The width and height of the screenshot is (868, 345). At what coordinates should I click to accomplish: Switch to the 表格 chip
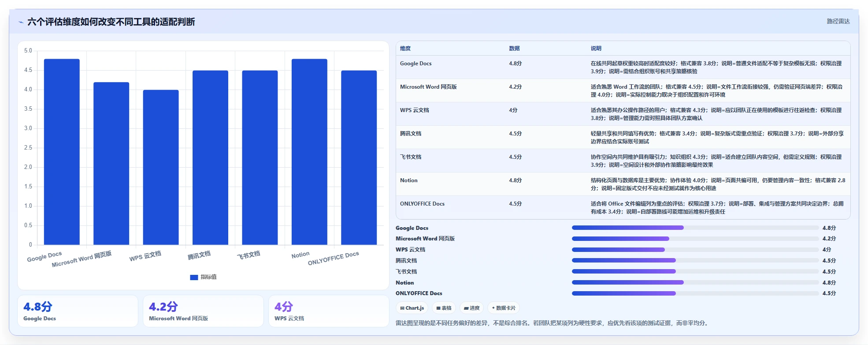click(x=444, y=308)
